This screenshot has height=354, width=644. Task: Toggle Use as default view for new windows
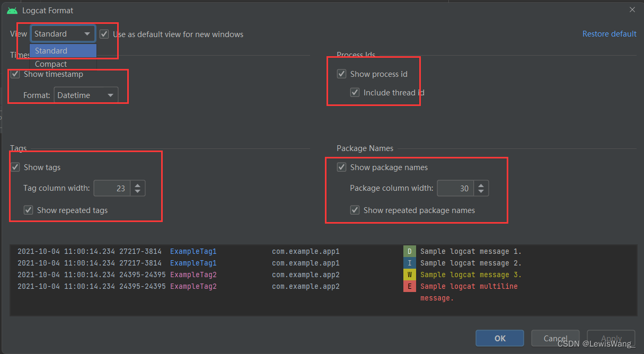pyautogui.click(x=104, y=33)
